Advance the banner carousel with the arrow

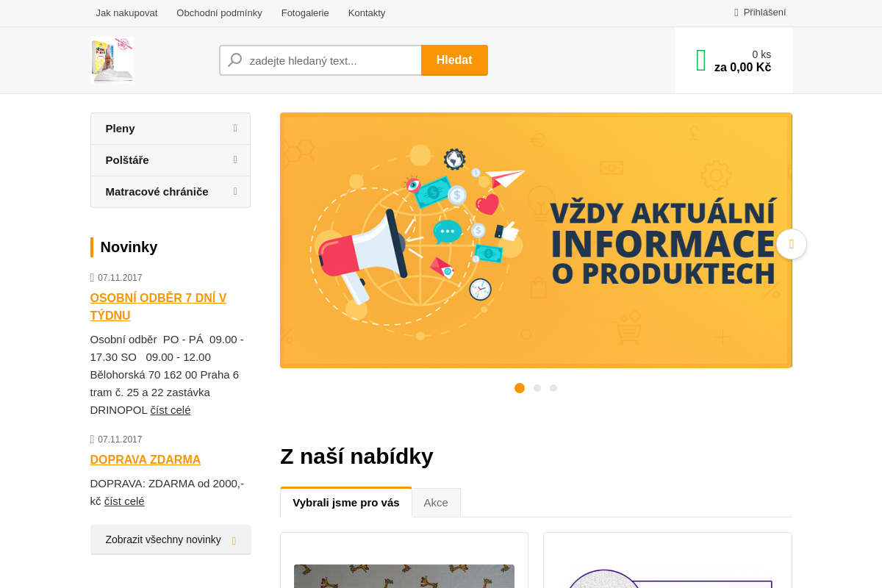(x=791, y=245)
